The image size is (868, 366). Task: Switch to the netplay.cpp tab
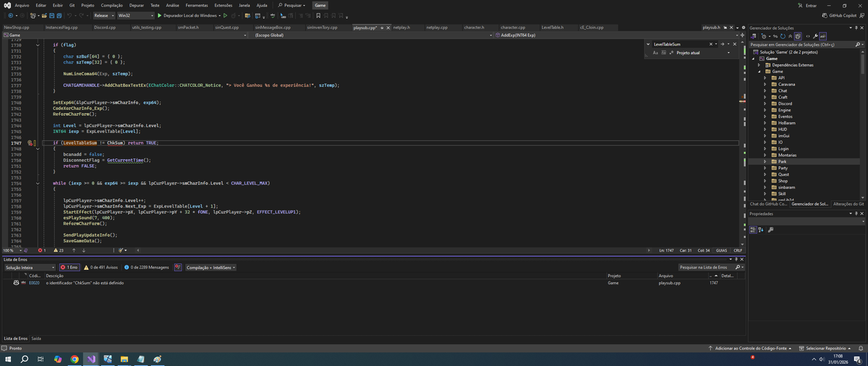click(x=437, y=27)
